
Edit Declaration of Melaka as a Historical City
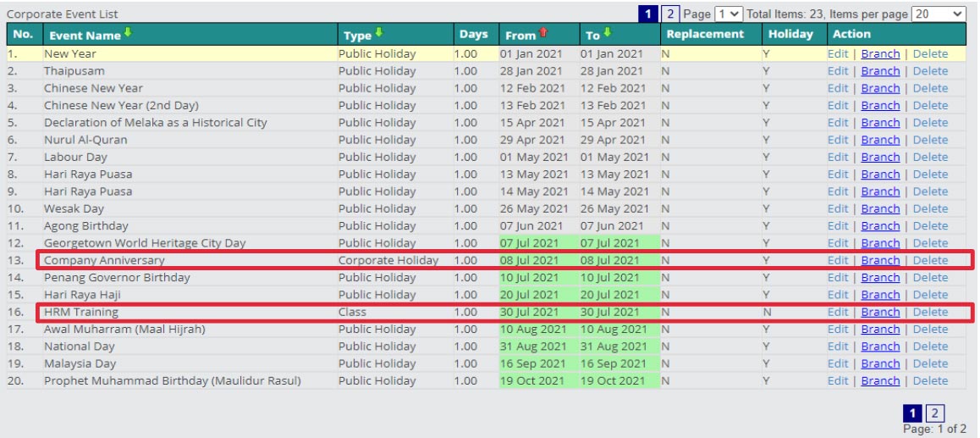[x=838, y=123]
